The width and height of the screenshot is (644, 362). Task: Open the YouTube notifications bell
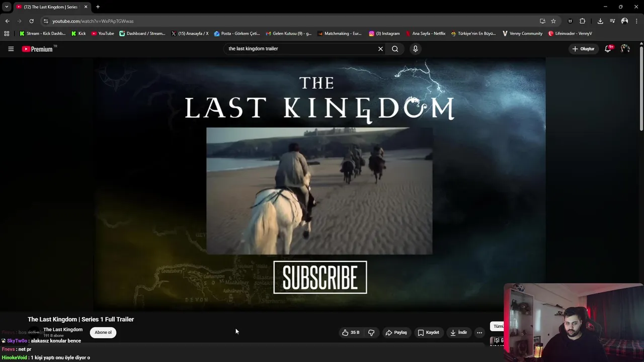click(x=608, y=49)
